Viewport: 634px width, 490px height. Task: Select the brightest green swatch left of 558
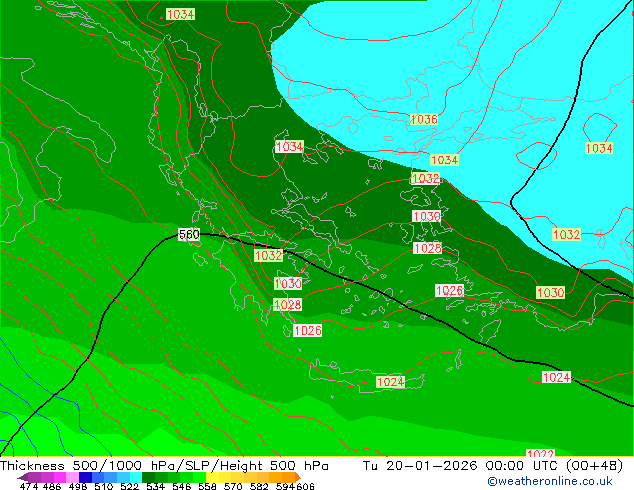point(199,477)
